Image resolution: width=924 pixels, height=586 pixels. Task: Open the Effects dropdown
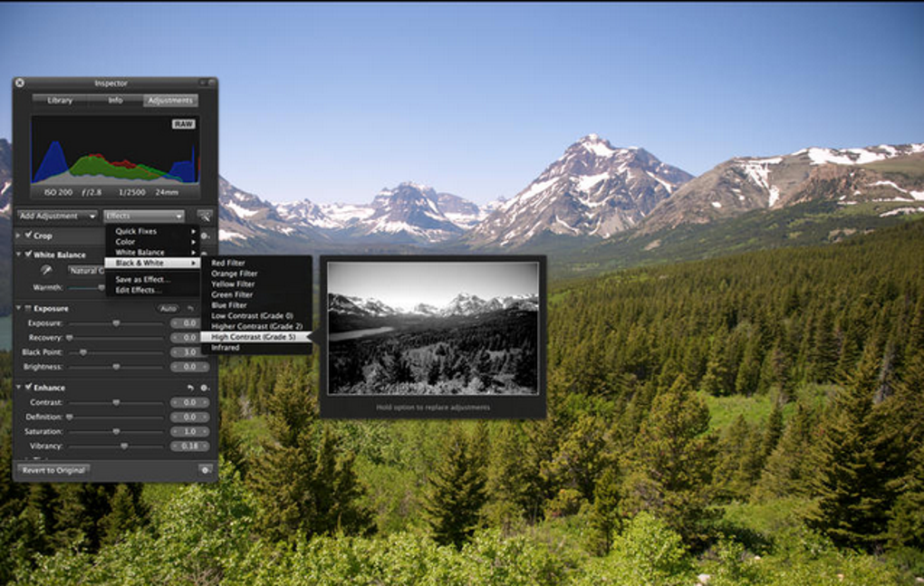point(144,216)
